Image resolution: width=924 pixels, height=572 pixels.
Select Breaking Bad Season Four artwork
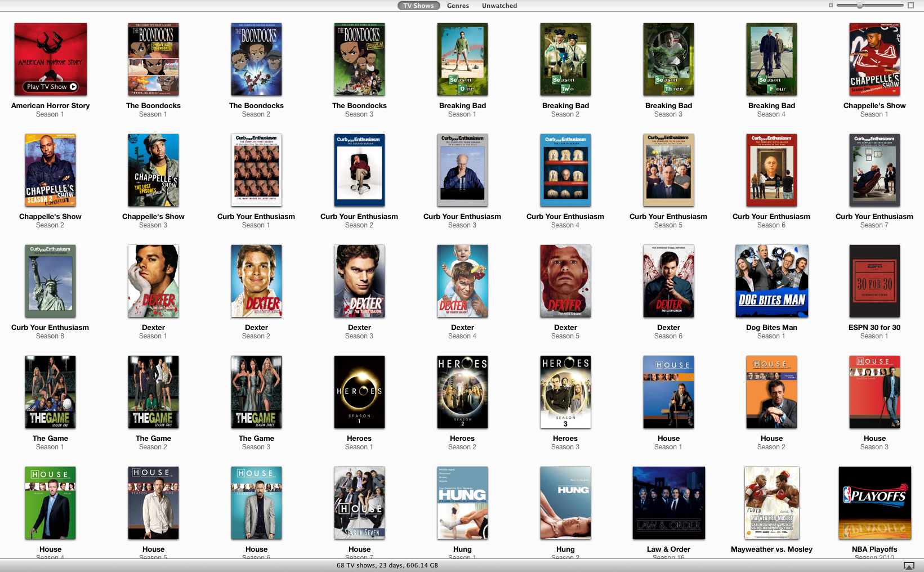click(771, 59)
